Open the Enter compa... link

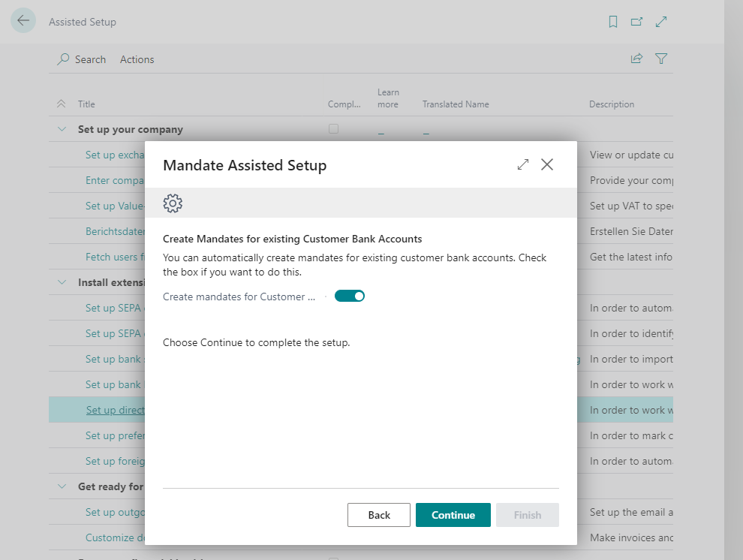[x=115, y=180]
